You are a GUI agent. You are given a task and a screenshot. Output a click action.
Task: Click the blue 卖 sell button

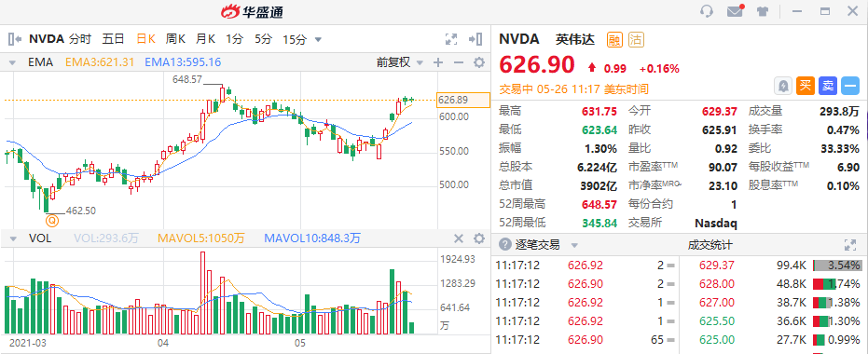tap(827, 85)
